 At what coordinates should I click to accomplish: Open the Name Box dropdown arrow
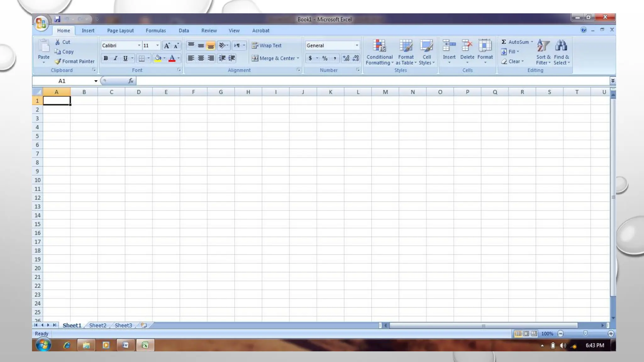[96, 81]
